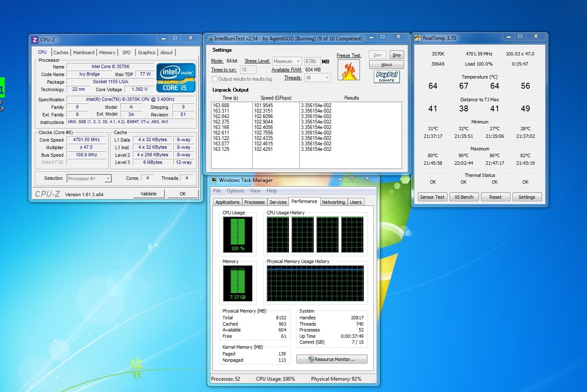This screenshot has width=587, height=392.
Task: Switch to the Mainboard tab in CPU-Z
Action: pos(84,53)
